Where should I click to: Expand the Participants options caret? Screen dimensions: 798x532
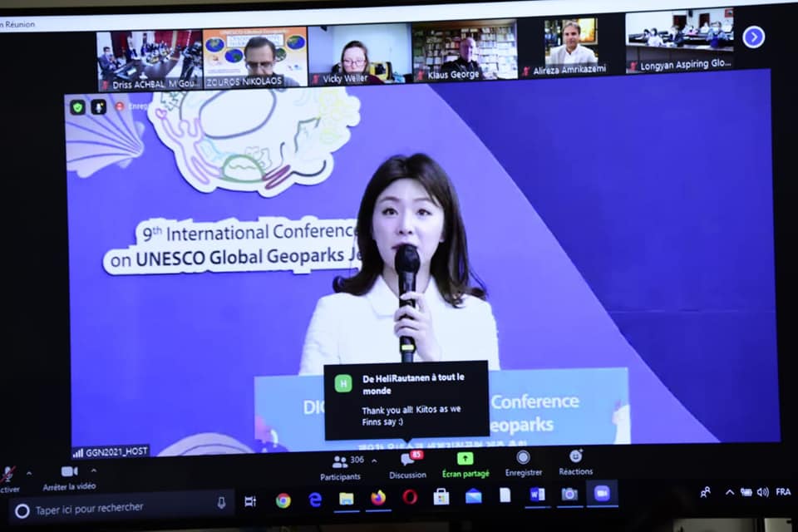[x=374, y=461]
